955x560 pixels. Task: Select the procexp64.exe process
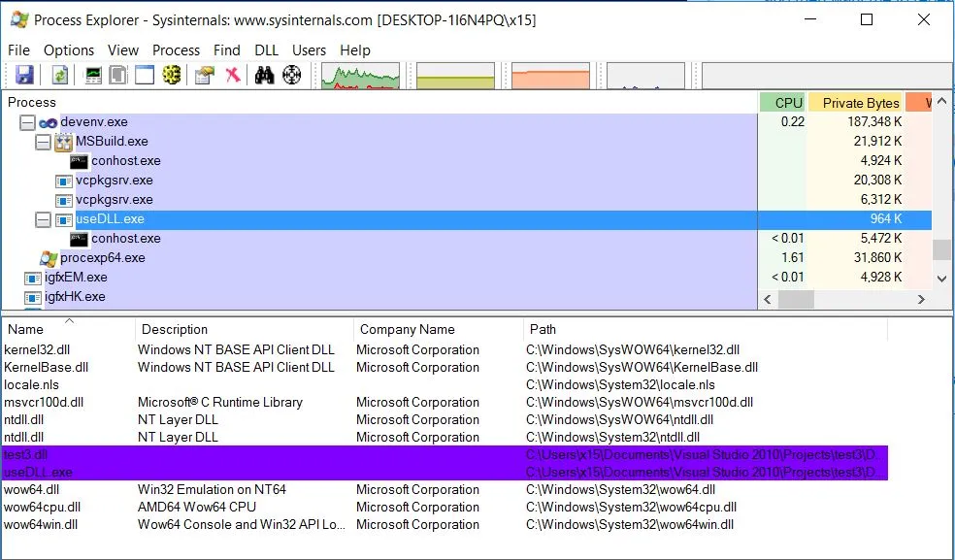pyautogui.click(x=102, y=258)
